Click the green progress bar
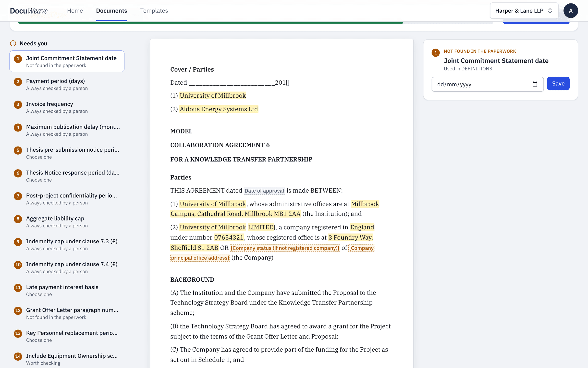 coord(210,23)
